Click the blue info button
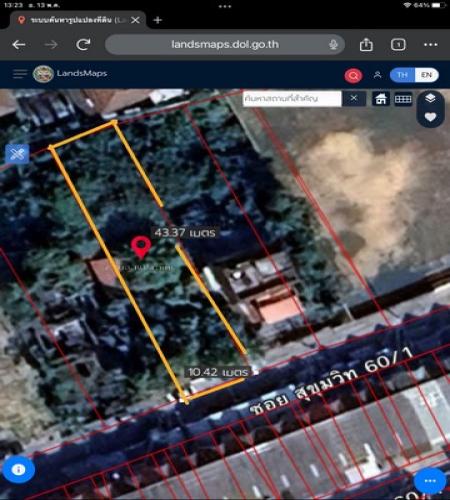450x500 pixels. (18, 470)
